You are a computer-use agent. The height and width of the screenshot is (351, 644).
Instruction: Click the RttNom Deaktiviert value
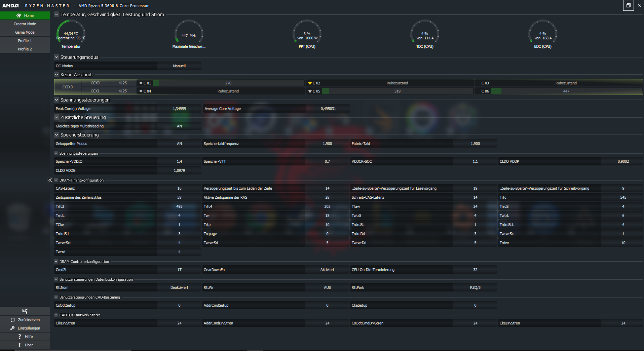click(x=179, y=287)
